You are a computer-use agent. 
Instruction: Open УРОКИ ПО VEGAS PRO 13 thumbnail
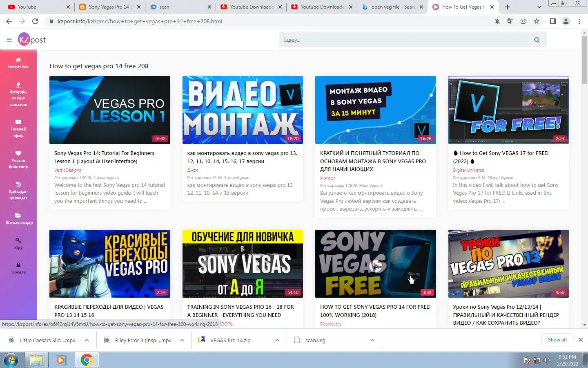pyautogui.click(x=508, y=264)
